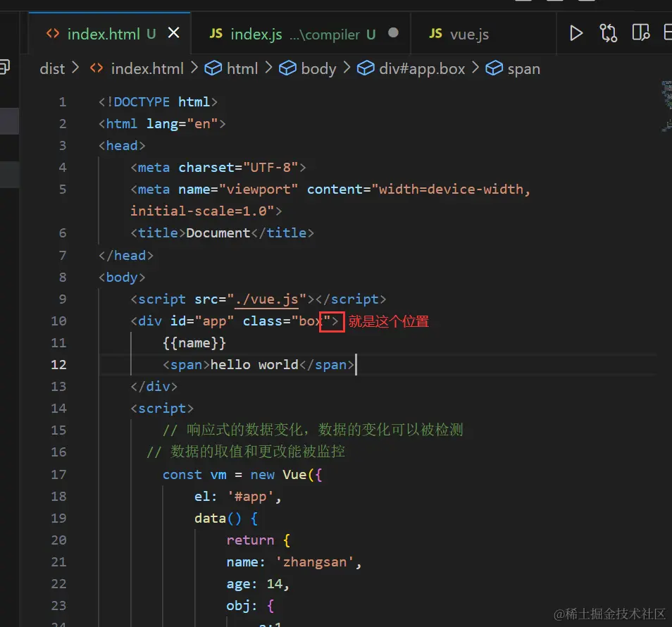Click the const vm declaration
This screenshot has width=672, height=627.
(194, 474)
